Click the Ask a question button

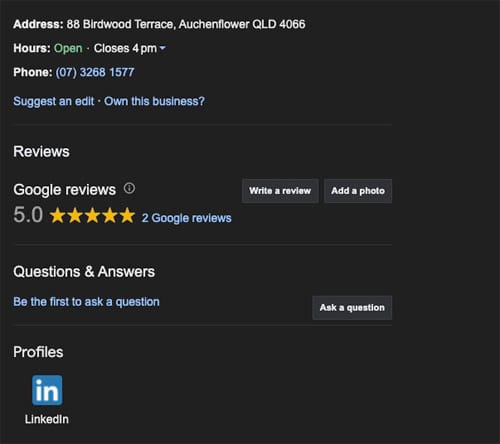(x=352, y=307)
